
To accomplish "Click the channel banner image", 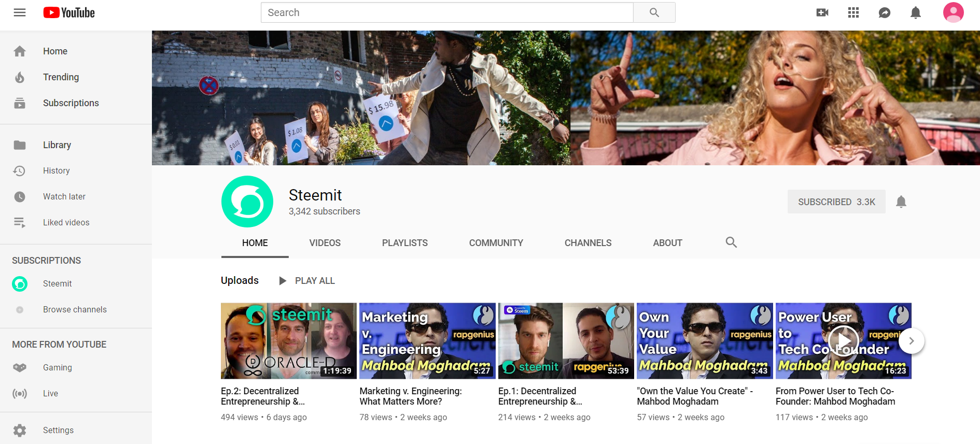I will click(566, 98).
